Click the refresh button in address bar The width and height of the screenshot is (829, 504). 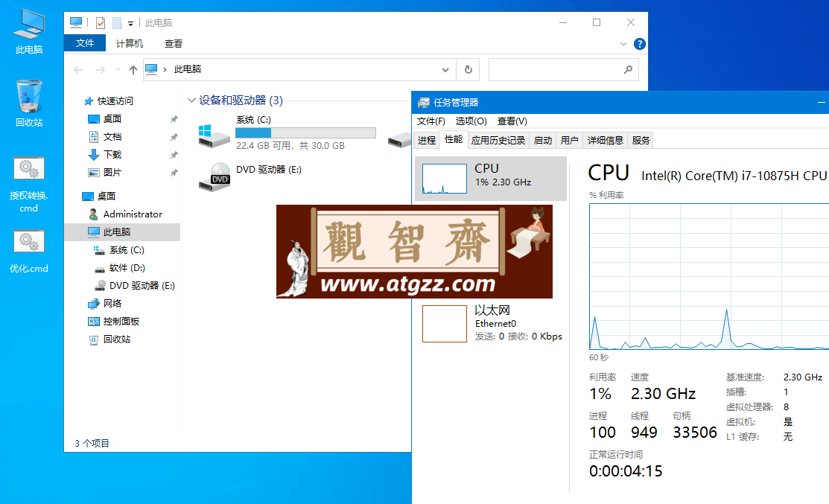(x=468, y=69)
